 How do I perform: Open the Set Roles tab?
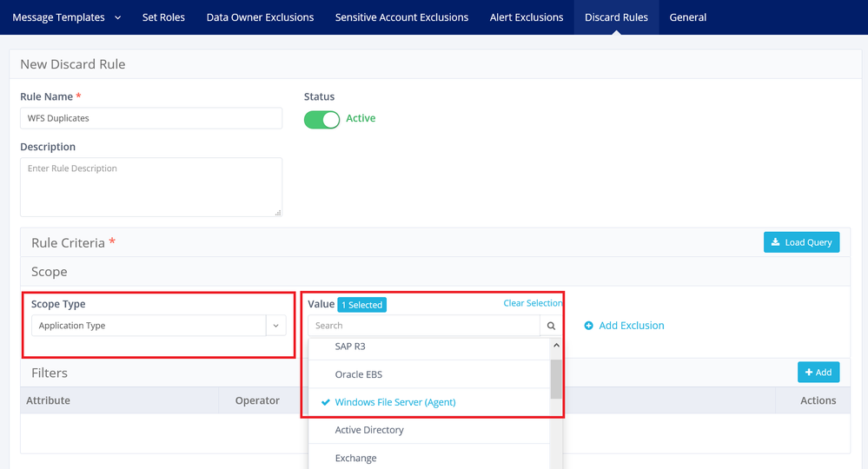163,17
